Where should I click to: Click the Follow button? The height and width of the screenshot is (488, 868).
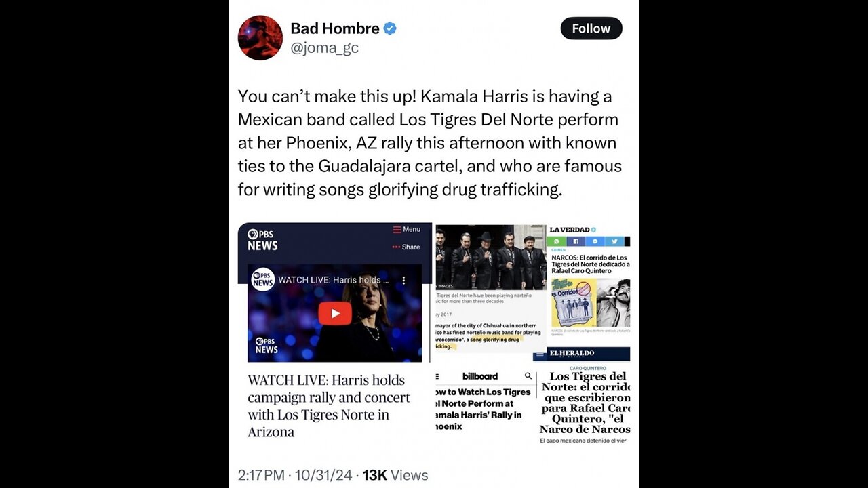click(591, 28)
